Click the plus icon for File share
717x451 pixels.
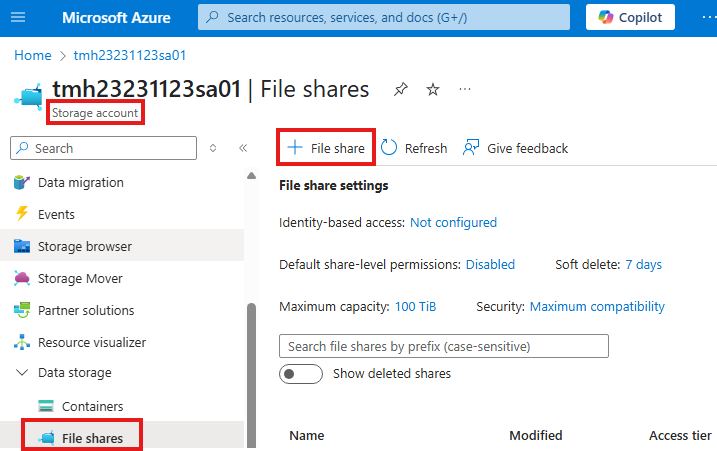point(295,148)
